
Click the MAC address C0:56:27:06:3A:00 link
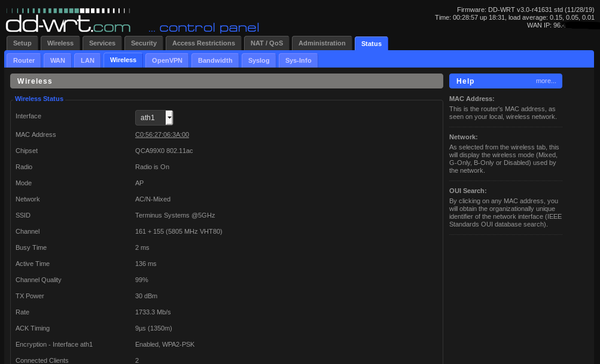click(162, 134)
